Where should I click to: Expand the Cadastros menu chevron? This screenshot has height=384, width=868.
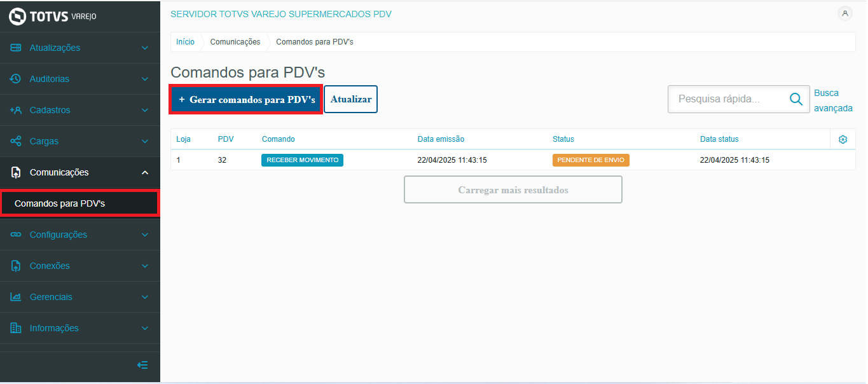pyautogui.click(x=145, y=111)
